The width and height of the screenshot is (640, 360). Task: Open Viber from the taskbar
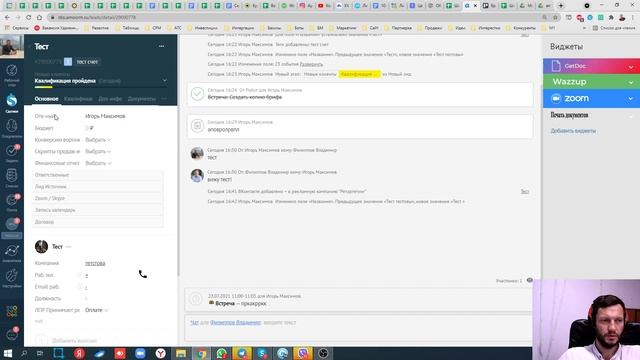tap(303, 353)
